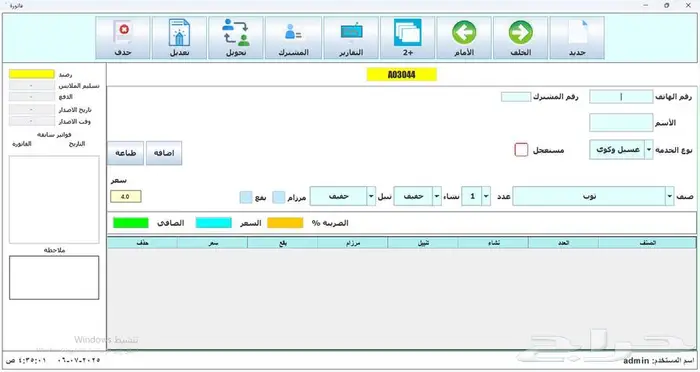Click the التاريخ header above previous invoices
This screenshot has height=372, width=700.
pos(77,144)
